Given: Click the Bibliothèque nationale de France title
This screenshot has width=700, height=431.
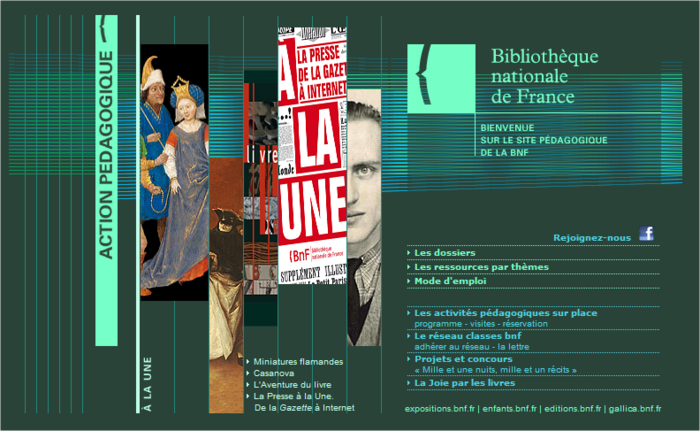Looking at the screenshot, I should point(545,76).
